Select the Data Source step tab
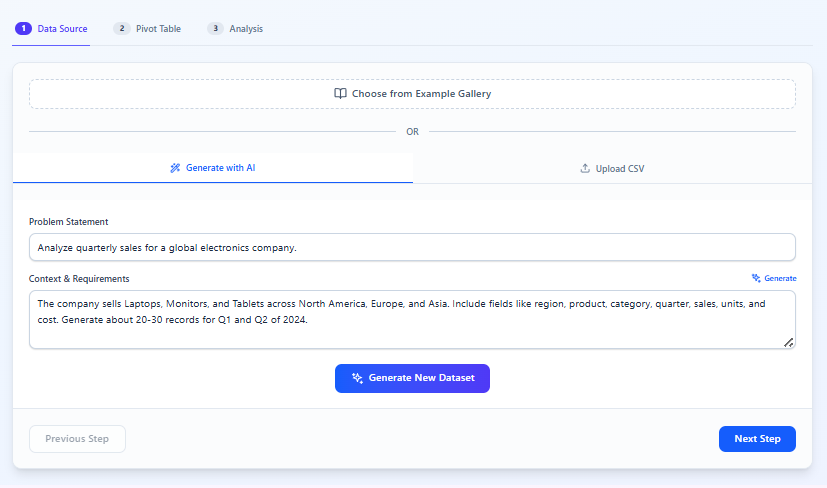The image size is (827, 488). pyautogui.click(x=62, y=29)
